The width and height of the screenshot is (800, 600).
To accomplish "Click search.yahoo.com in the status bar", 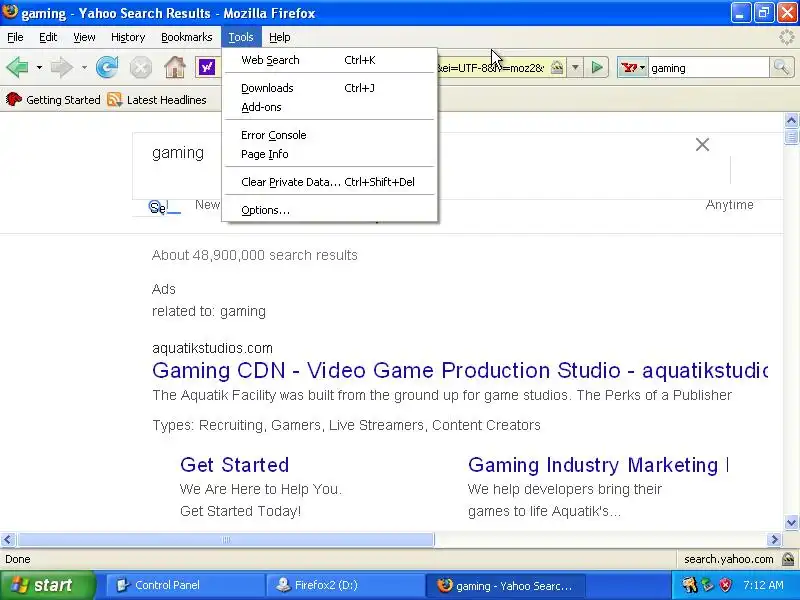I will tap(729, 559).
